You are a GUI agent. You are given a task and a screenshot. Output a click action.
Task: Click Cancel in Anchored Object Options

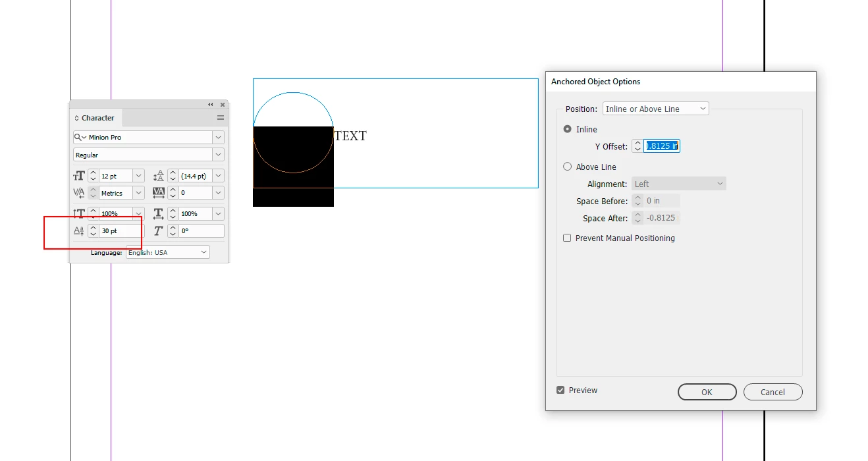(773, 392)
